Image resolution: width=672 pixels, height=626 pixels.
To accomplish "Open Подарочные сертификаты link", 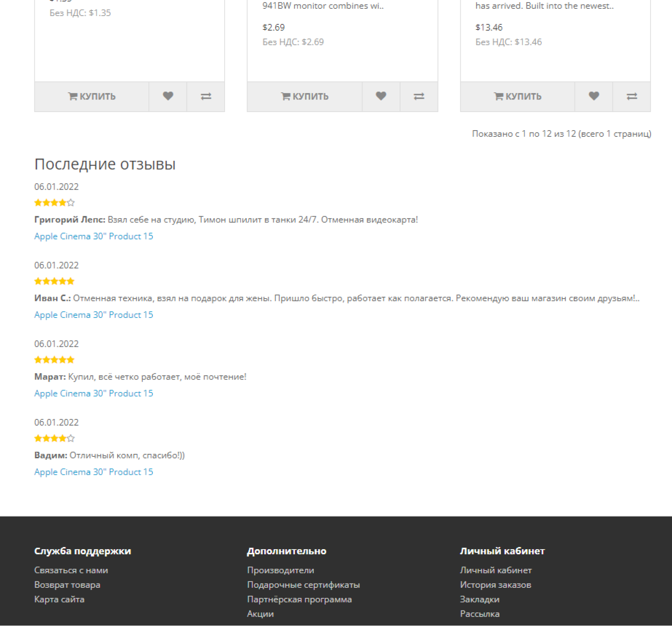I will click(303, 585).
